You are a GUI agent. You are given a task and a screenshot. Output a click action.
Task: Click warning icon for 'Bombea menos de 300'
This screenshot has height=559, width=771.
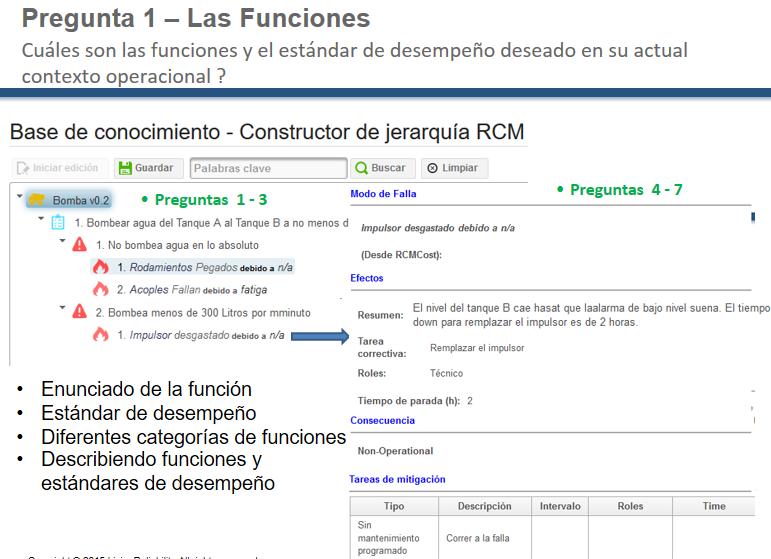80,312
